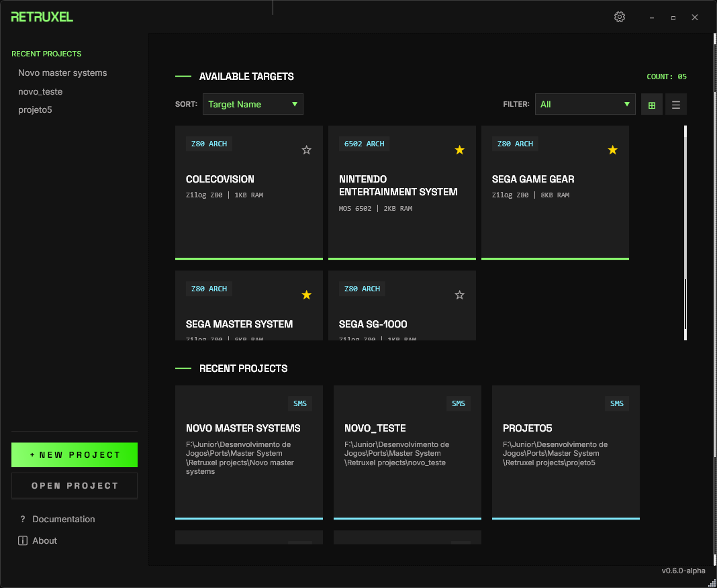The image size is (717, 588).
Task: Open the Sort dropdown showing Target Name
Action: 253,105
